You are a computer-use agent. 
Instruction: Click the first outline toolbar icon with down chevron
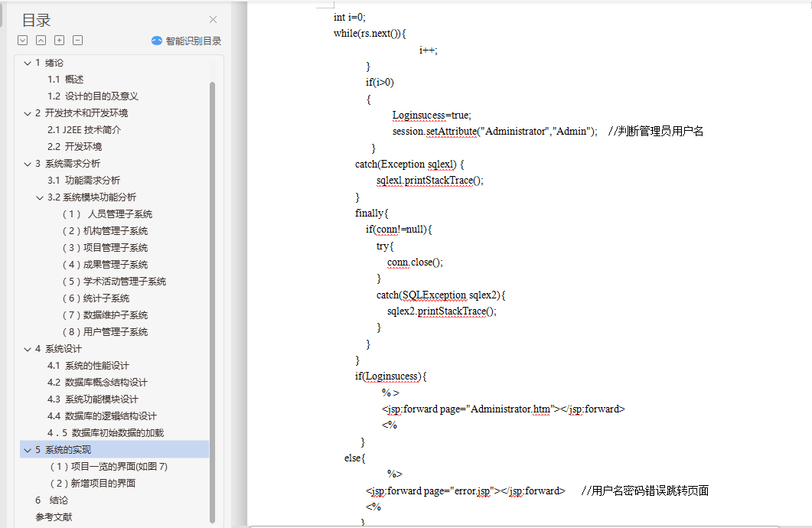click(x=23, y=41)
